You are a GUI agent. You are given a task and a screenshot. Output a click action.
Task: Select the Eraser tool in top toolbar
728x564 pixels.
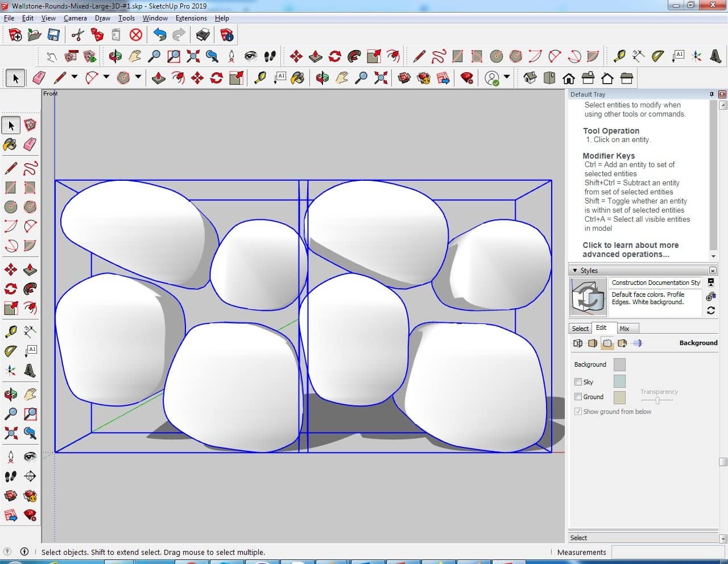39,78
